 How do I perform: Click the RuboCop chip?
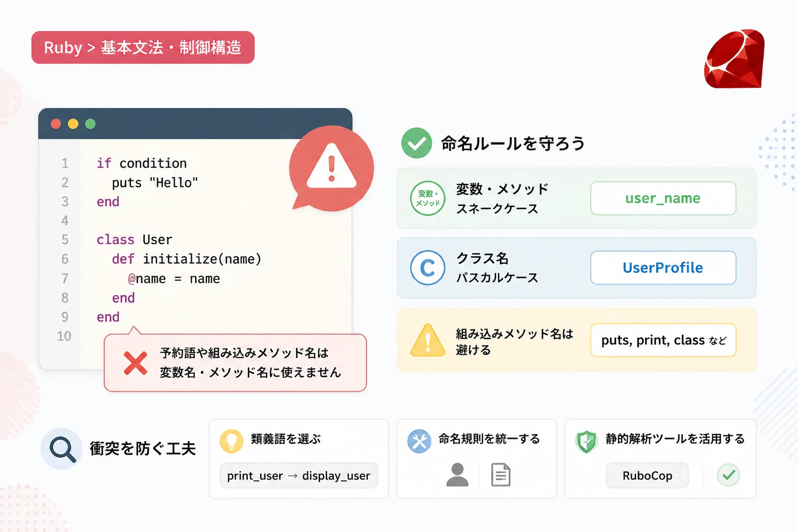[647, 475]
